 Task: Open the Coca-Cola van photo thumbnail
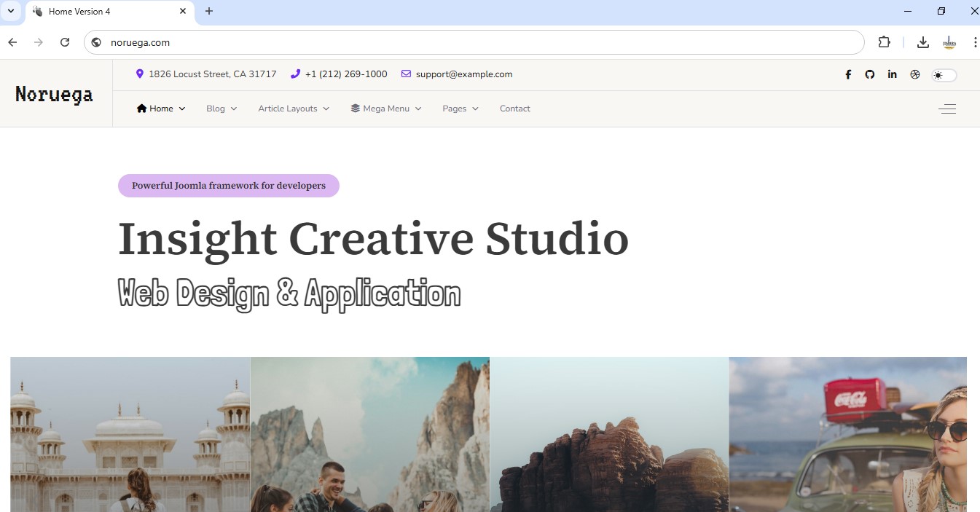coord(847,434)
